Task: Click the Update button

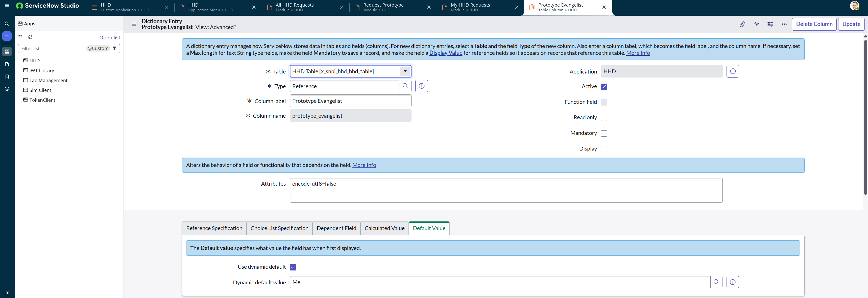Action: pos(851,24)
